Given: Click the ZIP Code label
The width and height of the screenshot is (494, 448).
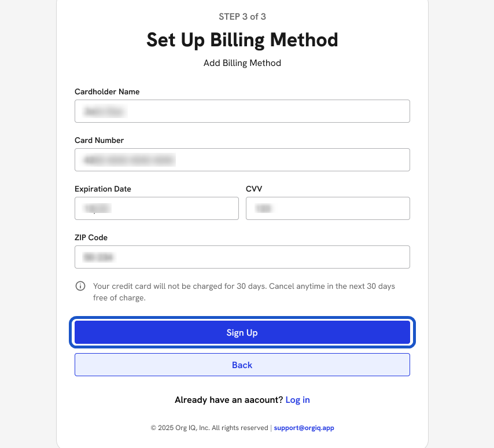Looking at the screenshot, I should (x=91, y=237).
